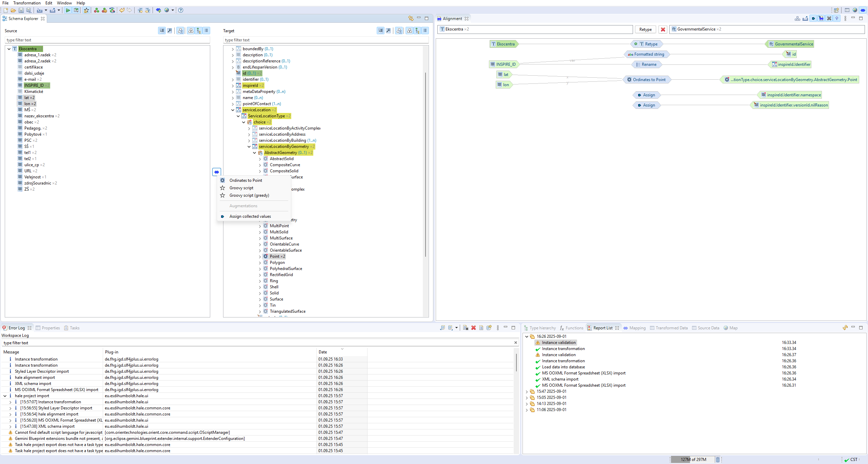The width and height of the screenshot is (868, 464).
Task: Expand the 15:47 2025-09-01 report group
Action: [527, 391]
